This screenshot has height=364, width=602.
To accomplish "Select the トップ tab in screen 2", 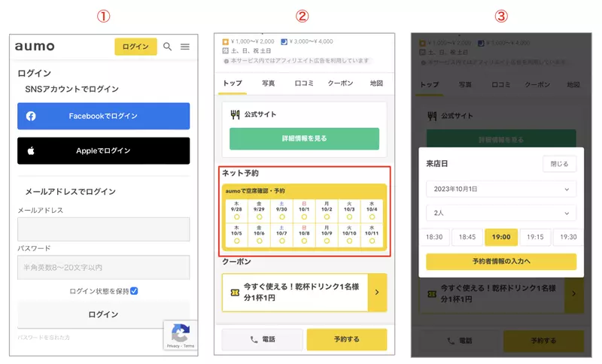I will tap(233, 83).
